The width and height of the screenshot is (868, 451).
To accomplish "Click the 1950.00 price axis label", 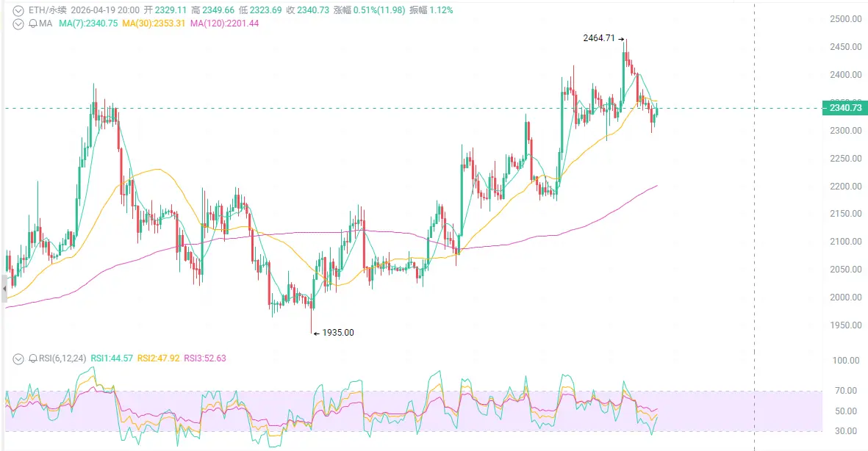I will tap(846, 325).
